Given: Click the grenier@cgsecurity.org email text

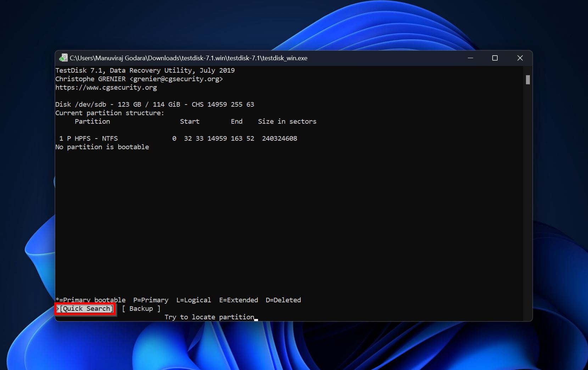Looking at the screenshot, I should 176,79.
